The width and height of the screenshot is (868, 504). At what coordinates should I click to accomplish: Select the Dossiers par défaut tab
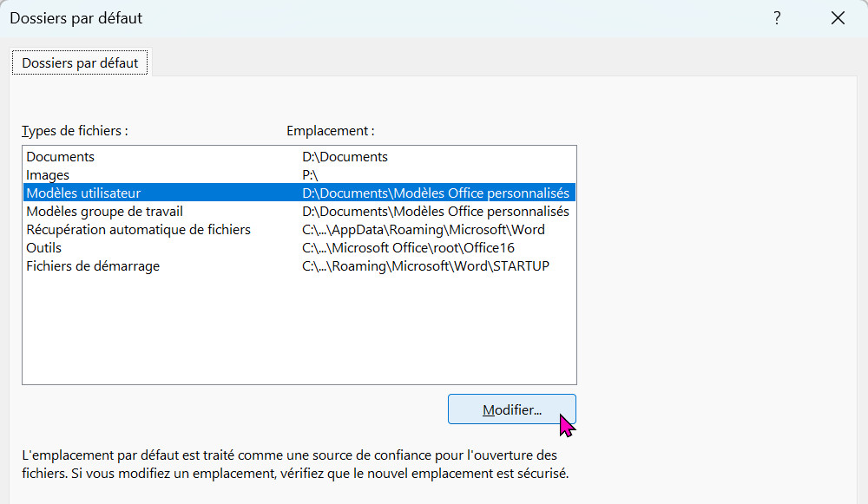80,63
